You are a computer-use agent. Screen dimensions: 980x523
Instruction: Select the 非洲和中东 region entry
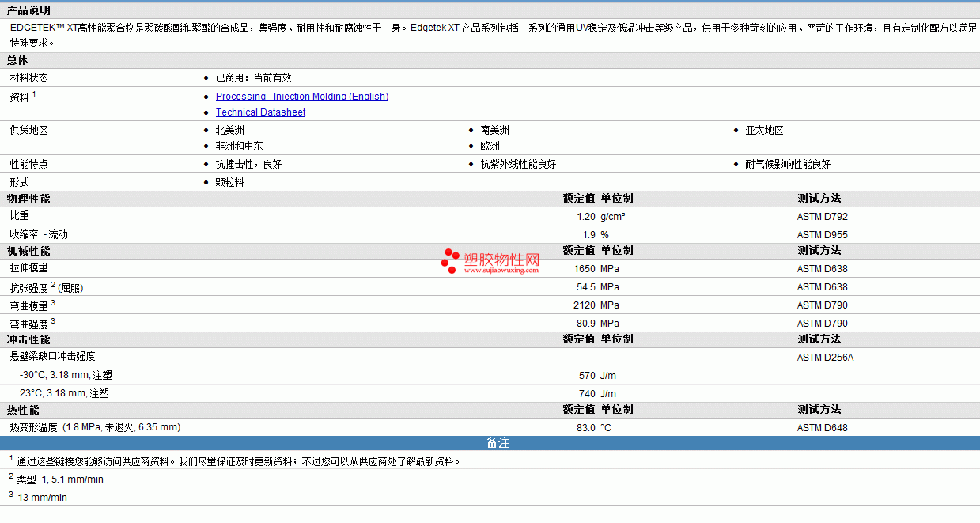pos(240,146)
